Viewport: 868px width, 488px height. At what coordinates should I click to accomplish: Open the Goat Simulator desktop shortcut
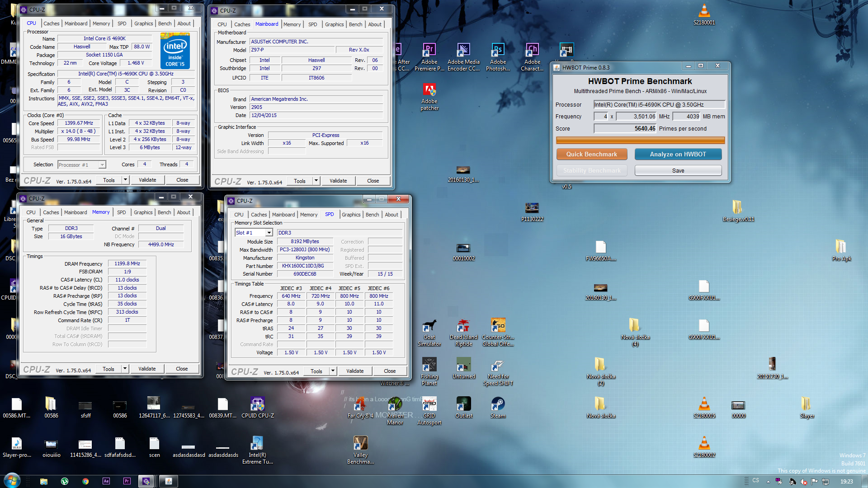[429, 333]
